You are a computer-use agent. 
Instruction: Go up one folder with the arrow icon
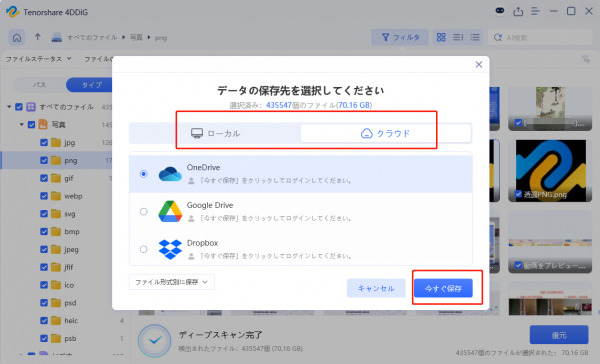38,37
